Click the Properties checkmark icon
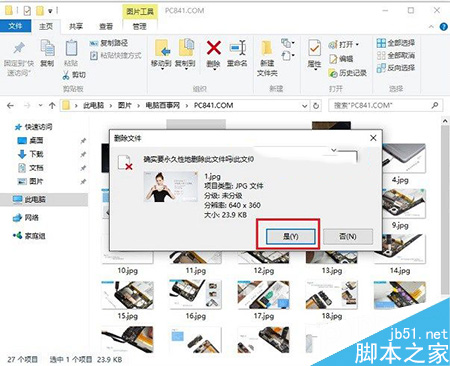 point(314,49)
